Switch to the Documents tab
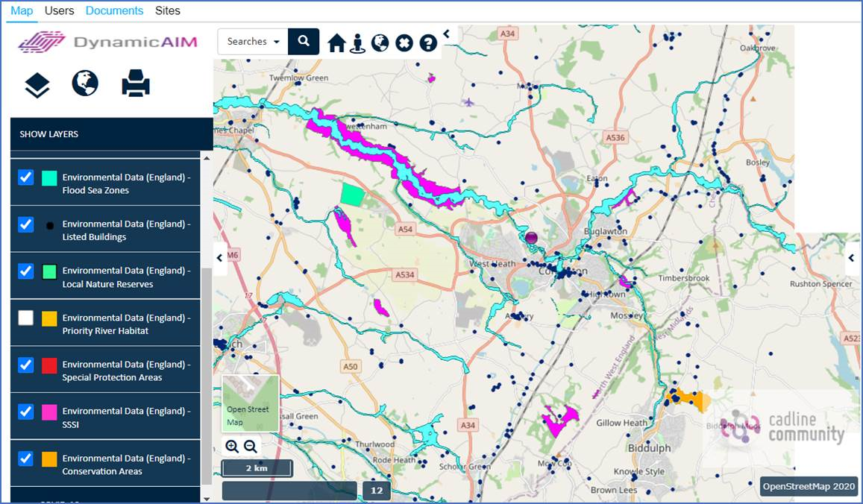The height and width of the screenshot is (504, 863). pyautogui.click(x=114, y=10)
